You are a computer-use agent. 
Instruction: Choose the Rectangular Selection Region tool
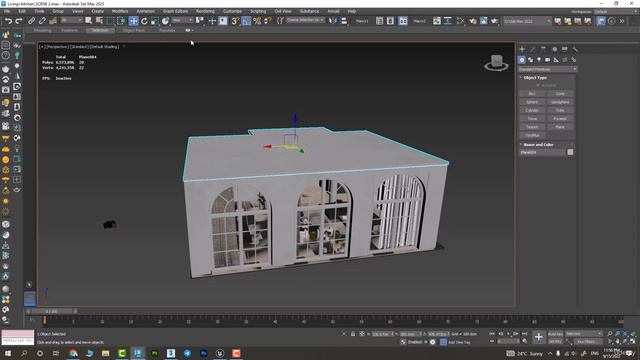(x=111, y=21)
